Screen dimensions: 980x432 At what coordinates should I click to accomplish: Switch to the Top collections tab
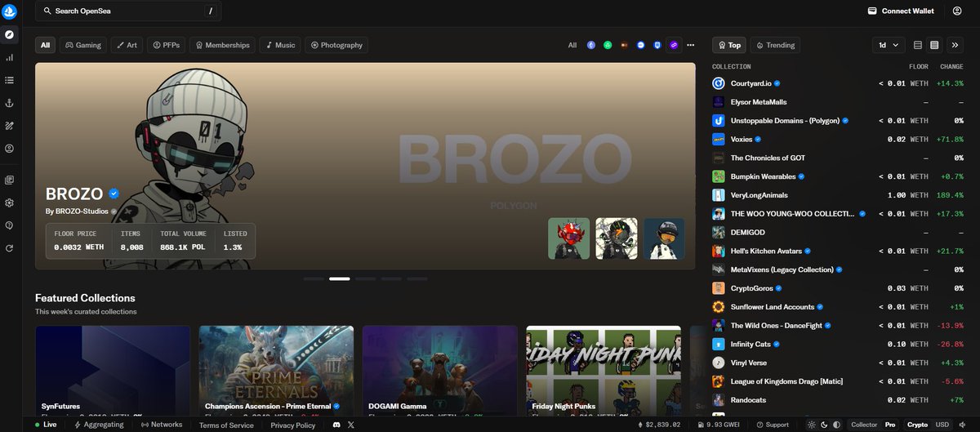click(x=728, y=45)
